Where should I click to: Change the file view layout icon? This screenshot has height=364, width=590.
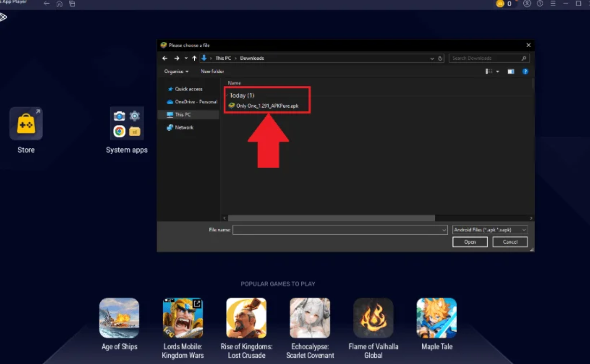(x=489, y=71)
